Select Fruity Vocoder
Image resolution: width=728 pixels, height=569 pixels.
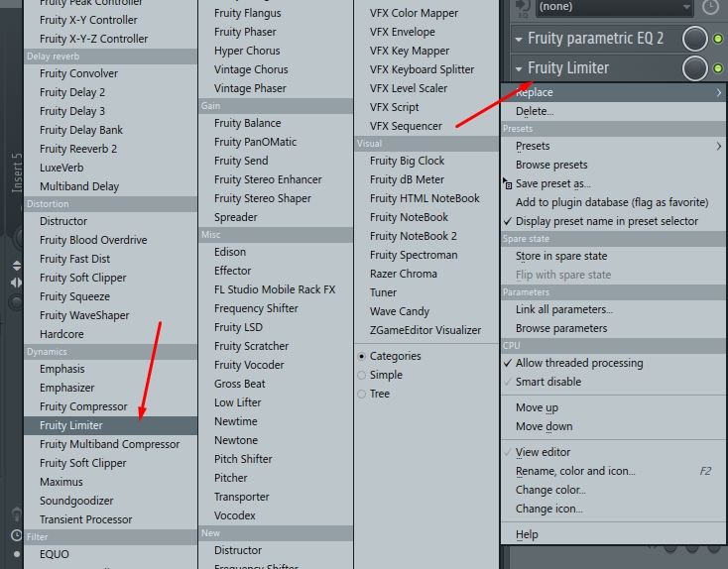(276, 365)
